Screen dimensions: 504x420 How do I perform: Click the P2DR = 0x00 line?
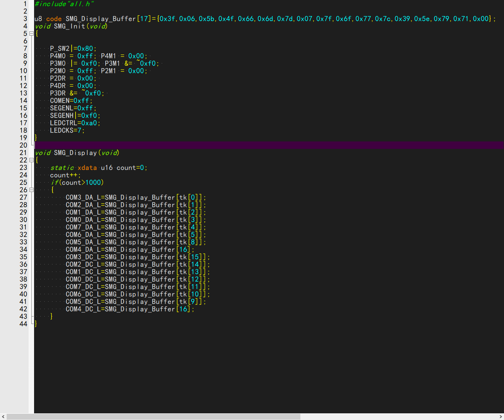pos(73,78)
